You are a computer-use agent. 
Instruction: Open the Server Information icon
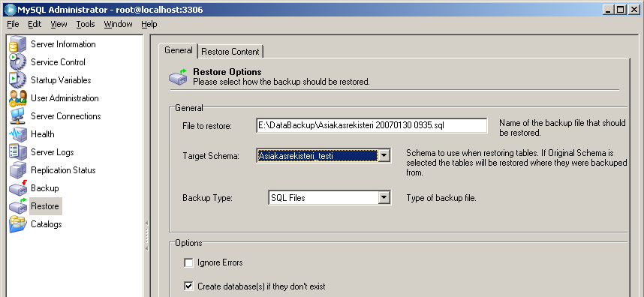tap(18, 44)
